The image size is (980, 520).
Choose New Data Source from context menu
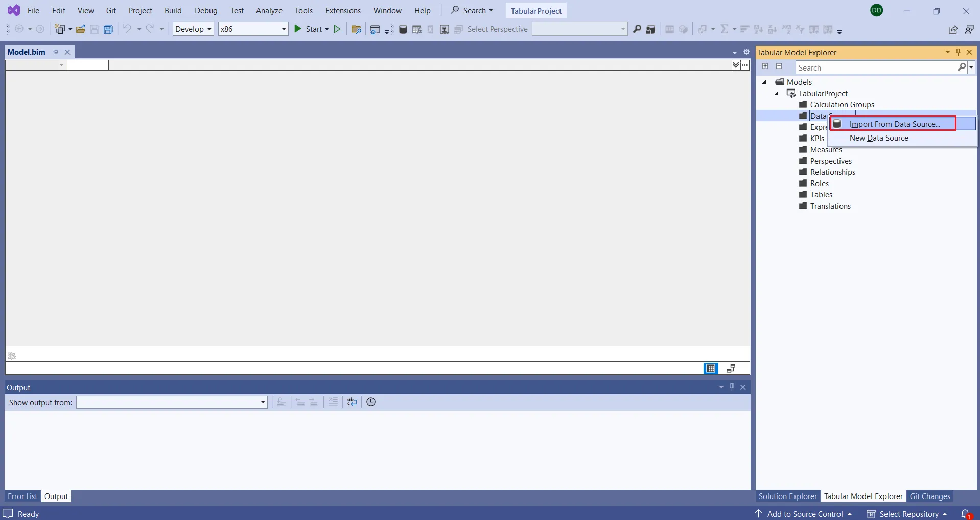point(879,138)
